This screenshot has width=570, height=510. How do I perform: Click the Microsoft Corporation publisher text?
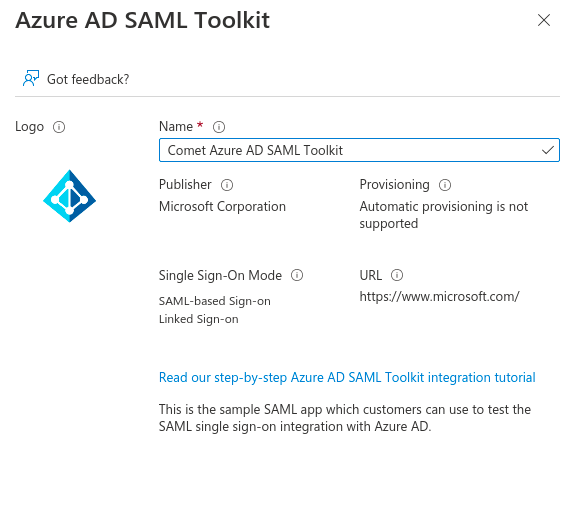tap(222, 206)
